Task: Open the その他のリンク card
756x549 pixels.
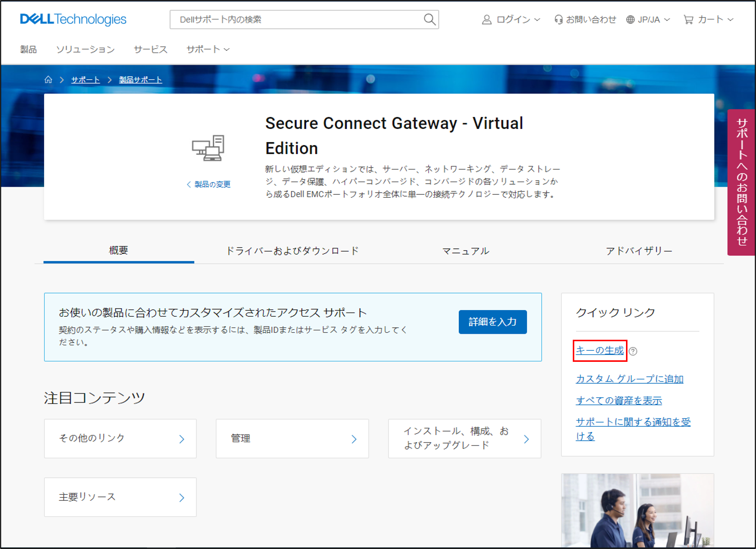Action: pyautogui.click(x=120, y=439)
